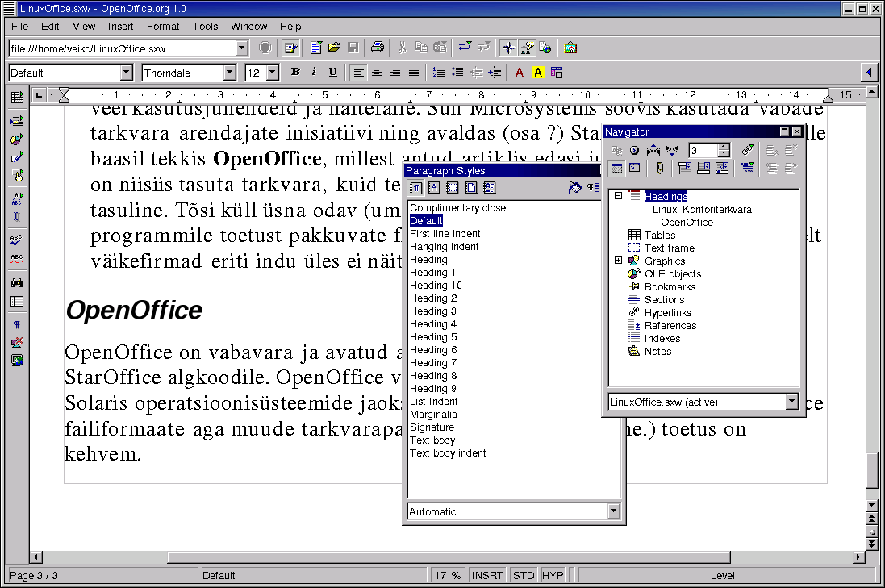The image size is (885, 588).
Task: Click the INSRT status bar field
Action: point(487,576)
